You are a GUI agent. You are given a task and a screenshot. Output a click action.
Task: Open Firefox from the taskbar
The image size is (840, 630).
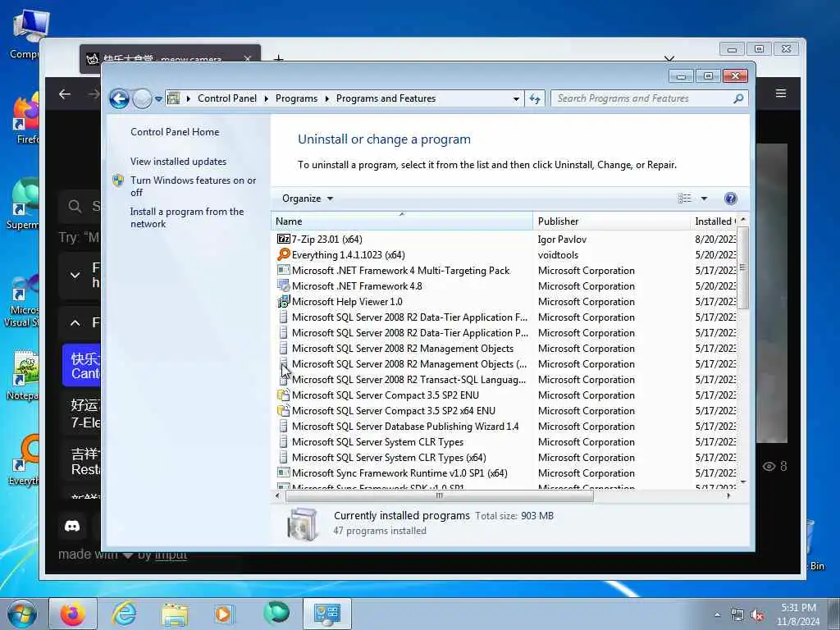click(x=73, y=614)
